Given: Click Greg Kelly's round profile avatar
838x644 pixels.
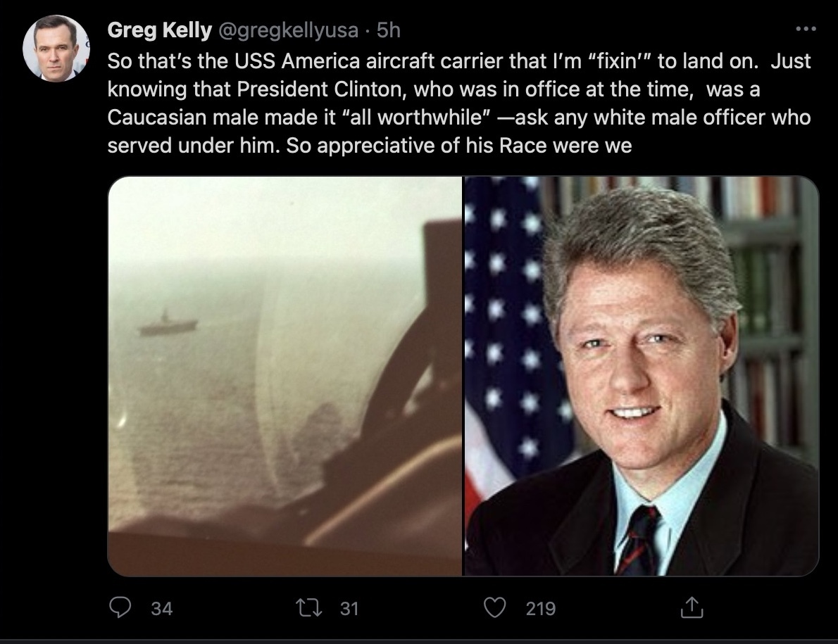Looking at the screenshot, I should pyautogui.click(x=56, y=48).
